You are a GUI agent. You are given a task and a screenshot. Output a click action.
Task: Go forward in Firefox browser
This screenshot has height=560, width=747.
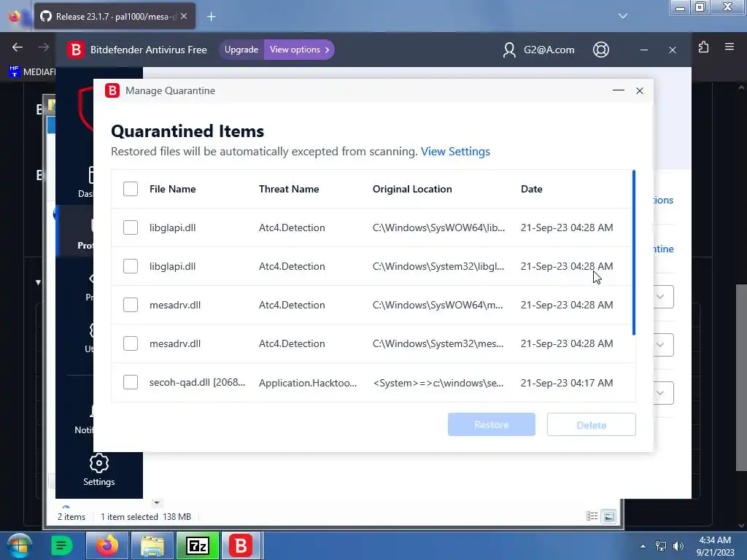coord(43,47)
